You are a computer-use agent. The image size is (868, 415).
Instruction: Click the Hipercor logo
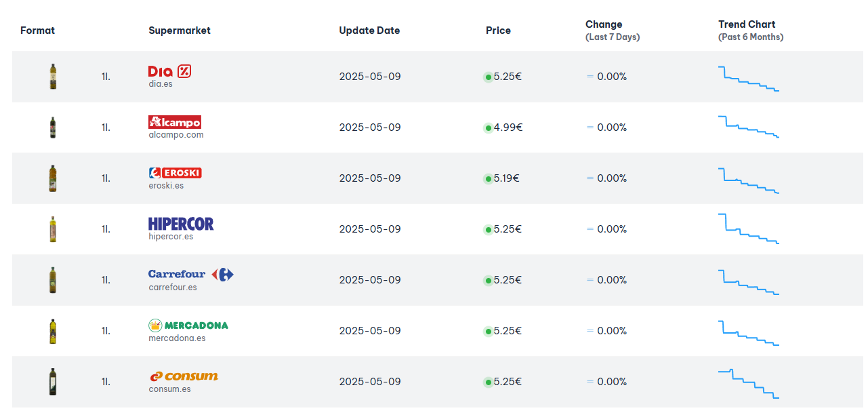[181, 224]
